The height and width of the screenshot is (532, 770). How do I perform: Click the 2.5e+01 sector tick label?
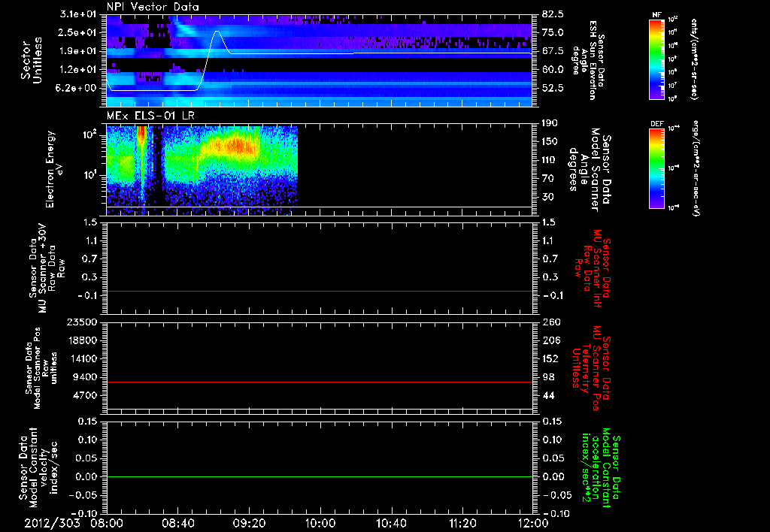click(78, 32)
